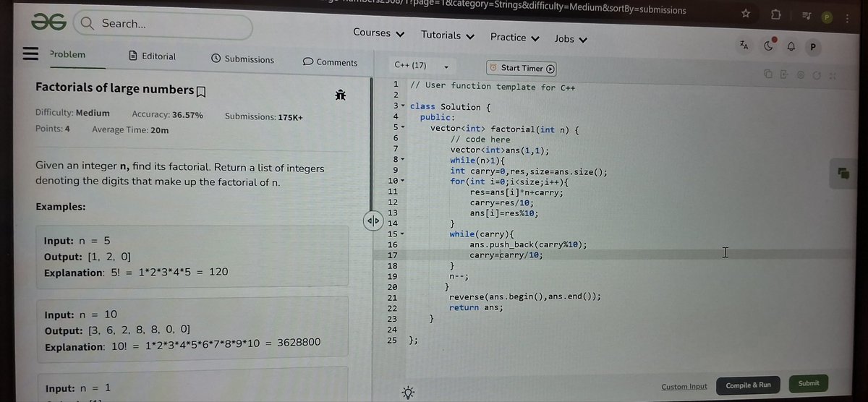Collapse while(carry) fold arrow on line 15
The height and width of the screenshot is (402, 868).
(x=404, y=234)
